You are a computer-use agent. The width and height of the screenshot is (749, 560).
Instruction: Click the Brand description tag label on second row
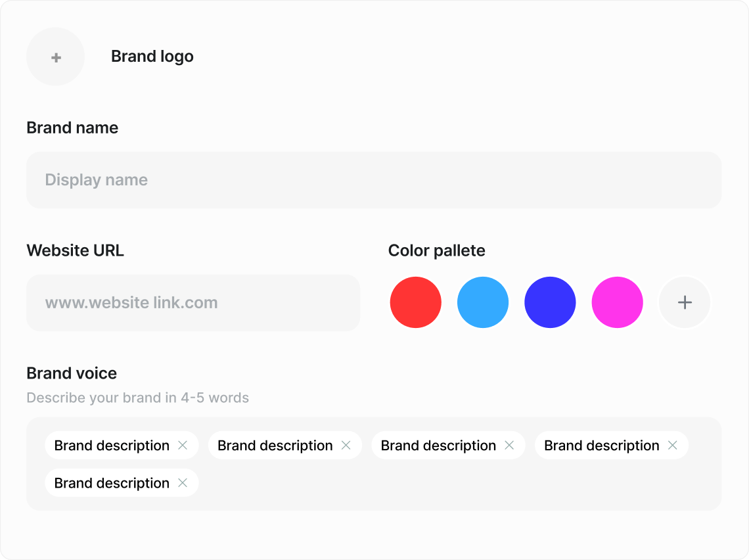click(x=112, y=483)
